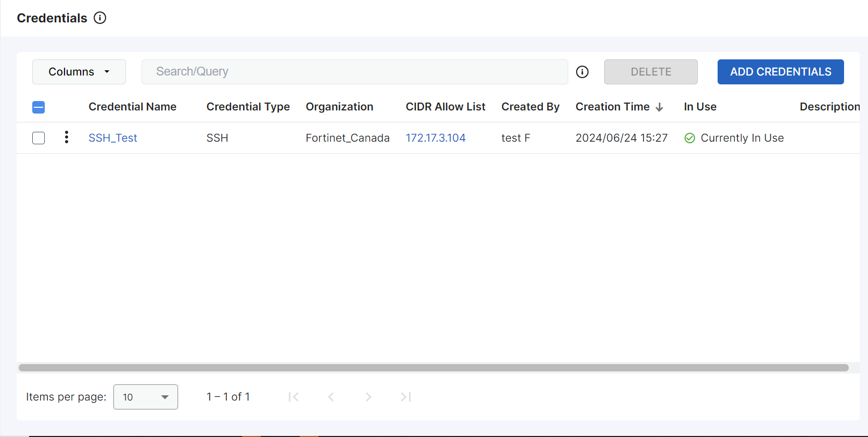
Task: Sort by Credential Name column header
Action: click(133, 107)
